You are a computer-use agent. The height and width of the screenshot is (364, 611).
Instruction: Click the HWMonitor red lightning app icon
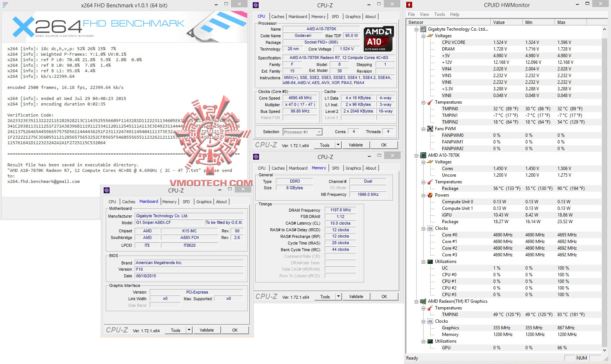tap(409, 5)
